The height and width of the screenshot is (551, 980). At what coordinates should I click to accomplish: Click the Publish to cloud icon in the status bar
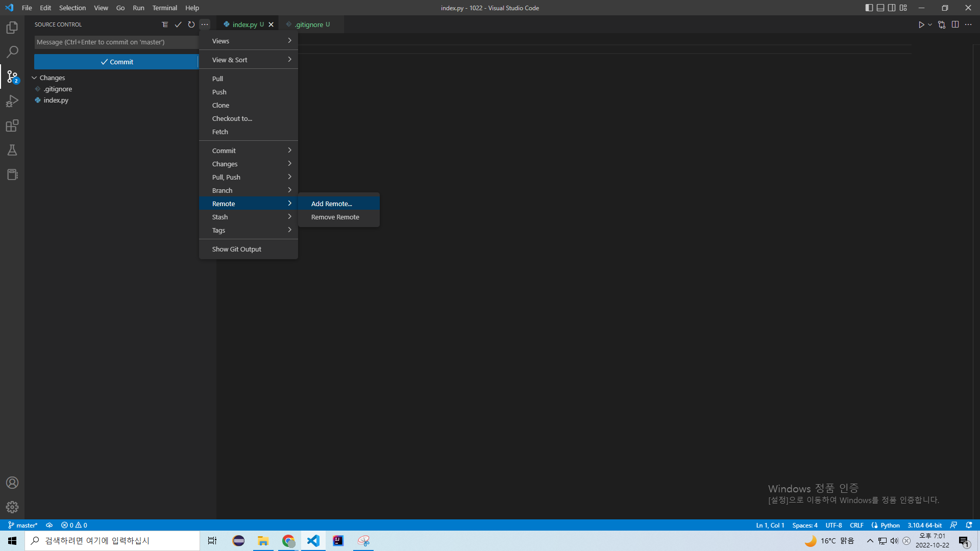click(50, 525)
